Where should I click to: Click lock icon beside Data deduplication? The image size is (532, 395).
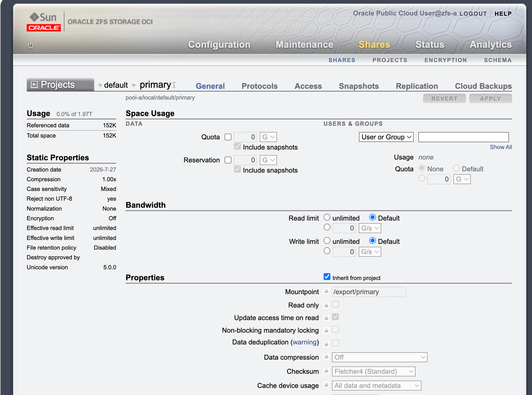point(326,344)
